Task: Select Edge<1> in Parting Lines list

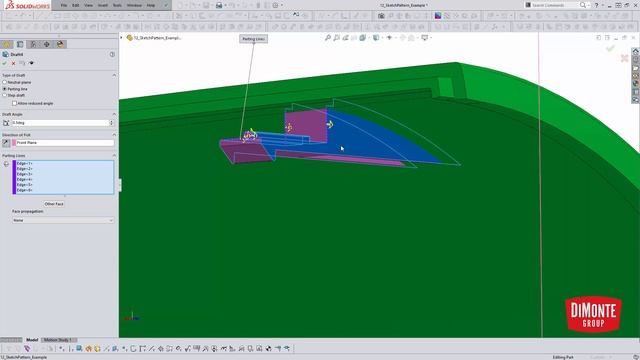Action: 24,163
